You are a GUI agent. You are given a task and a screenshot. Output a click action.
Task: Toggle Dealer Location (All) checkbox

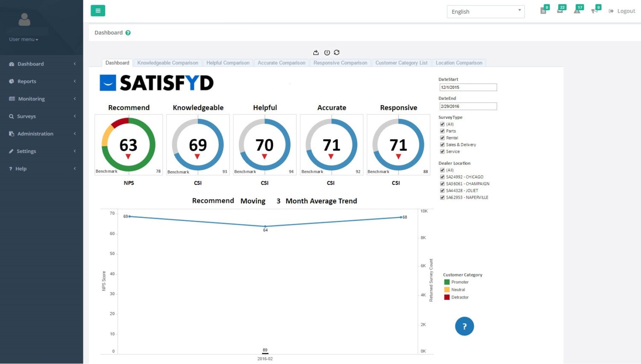(442, 170)
